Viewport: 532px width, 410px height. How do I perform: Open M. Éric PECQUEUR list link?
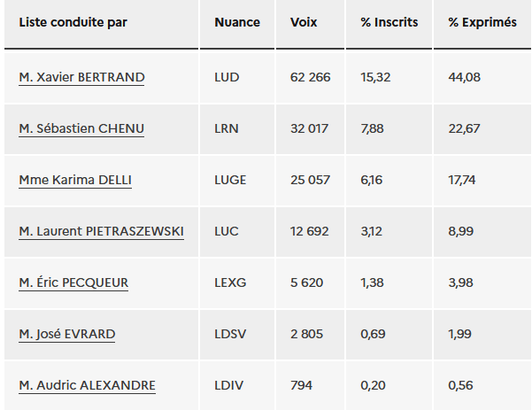tap(73, 282)
